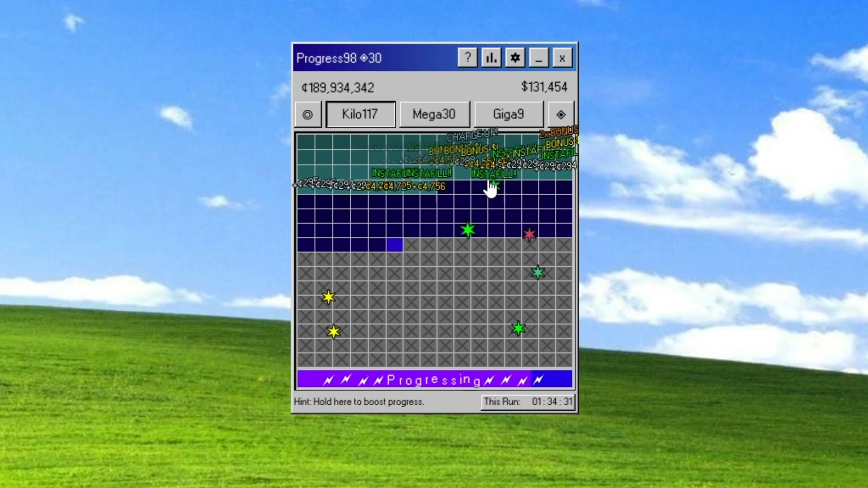Collect the bright green star in the blue grid area

(468, 230)
